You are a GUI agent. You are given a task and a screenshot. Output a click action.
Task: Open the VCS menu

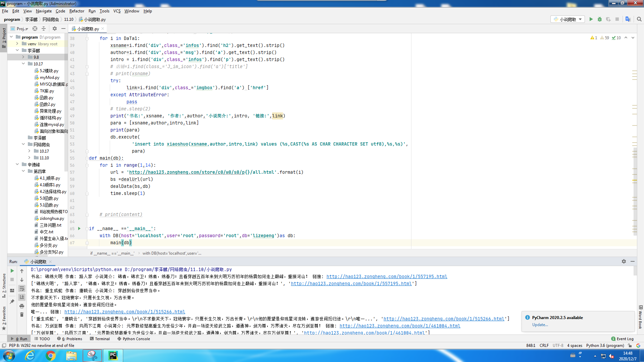117,11
